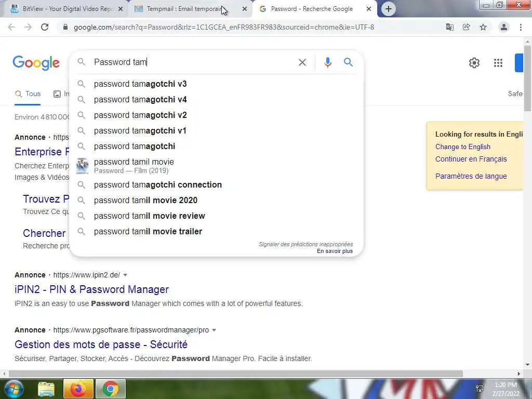Screen dimensions: 532x399
Task: Click the blue search magnifier button
Action: [348, 62]
